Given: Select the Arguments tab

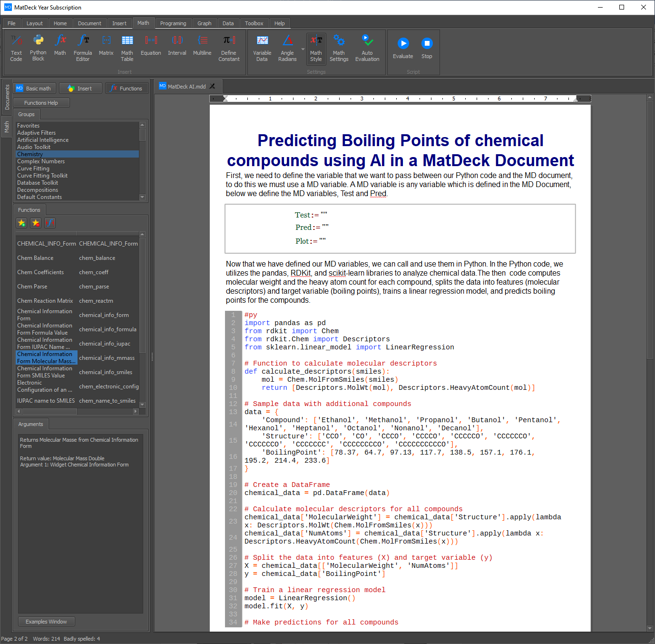Looking at the screenshot, I should pos(30,424).
